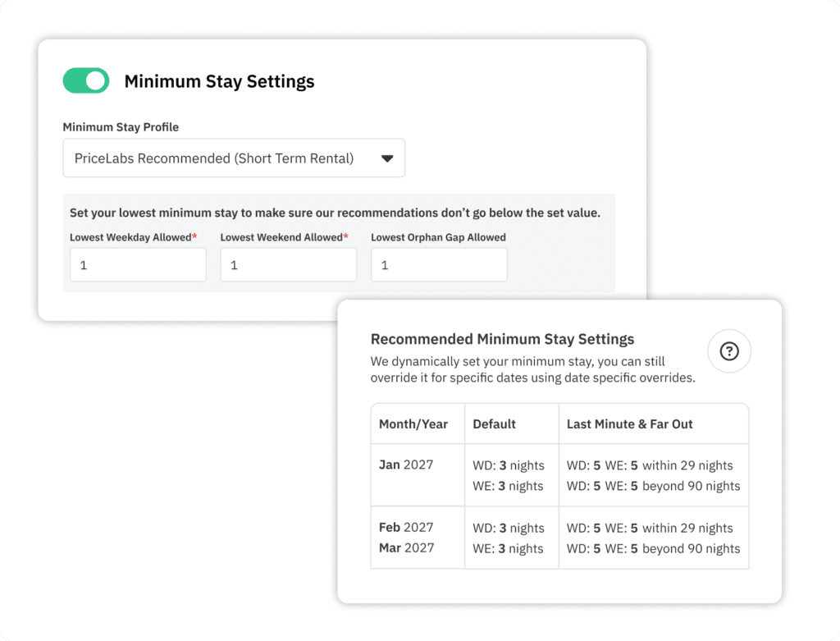
Task: Click the Minimum Stay Profile label
Action: click(121, 127)
